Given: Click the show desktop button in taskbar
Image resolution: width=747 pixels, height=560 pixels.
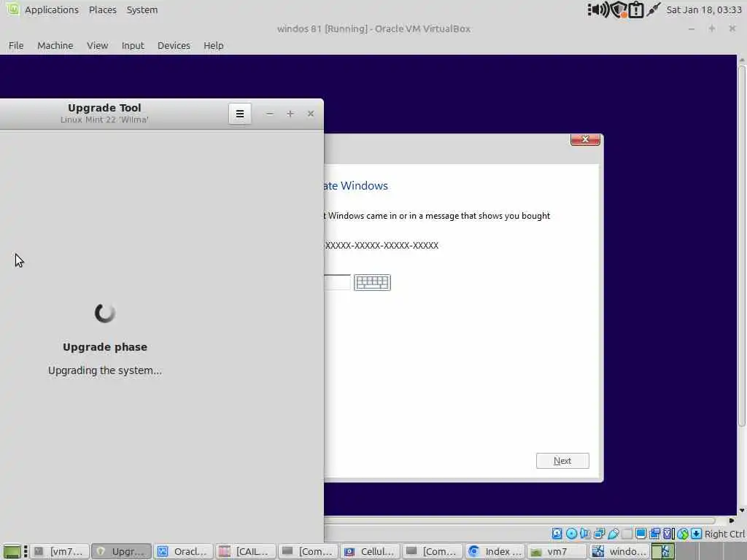Looking at the screenshot, I should pyautogui.click(x=12, y=551).
